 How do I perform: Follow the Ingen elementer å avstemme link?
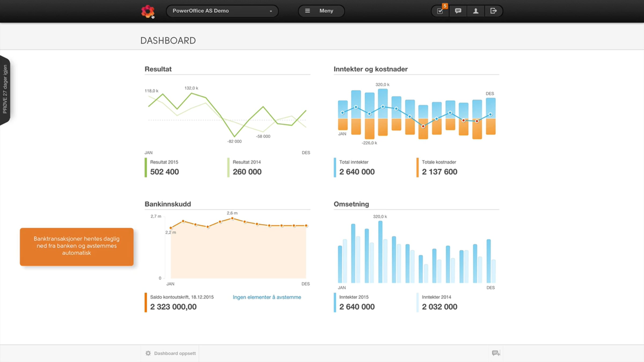267,297
